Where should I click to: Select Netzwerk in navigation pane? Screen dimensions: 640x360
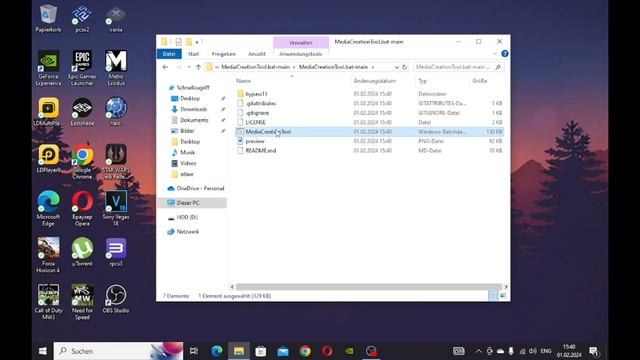[x=183, y=231]
